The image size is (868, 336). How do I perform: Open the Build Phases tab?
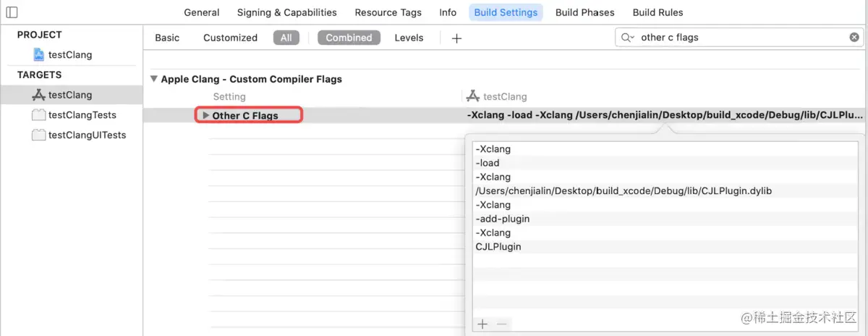(x=585, y=12)
